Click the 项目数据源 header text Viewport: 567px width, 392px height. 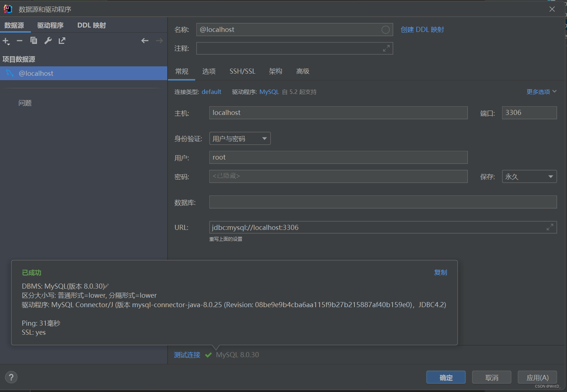tap(19, 59)
